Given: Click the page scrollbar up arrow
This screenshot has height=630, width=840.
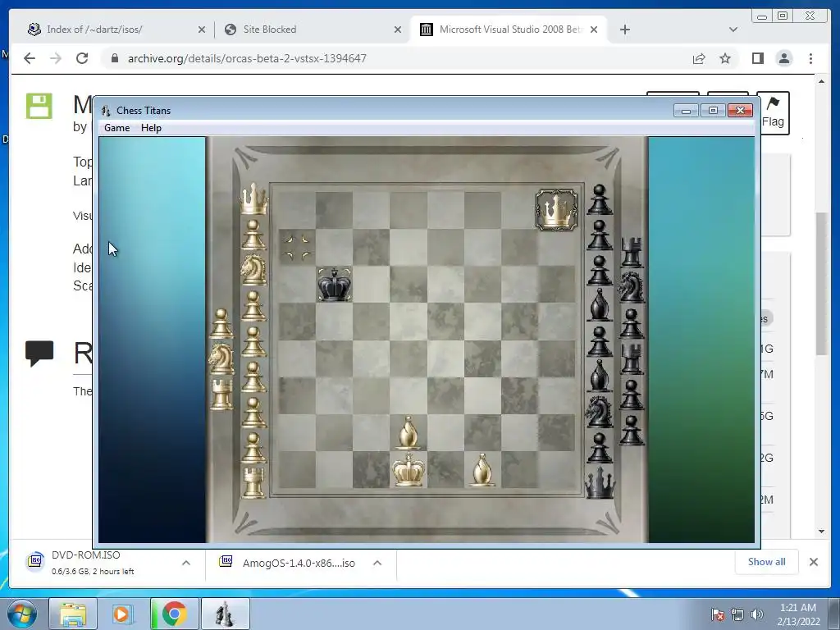Looking at the screenshot, I should pyautogui.click(x=822, y=81).
